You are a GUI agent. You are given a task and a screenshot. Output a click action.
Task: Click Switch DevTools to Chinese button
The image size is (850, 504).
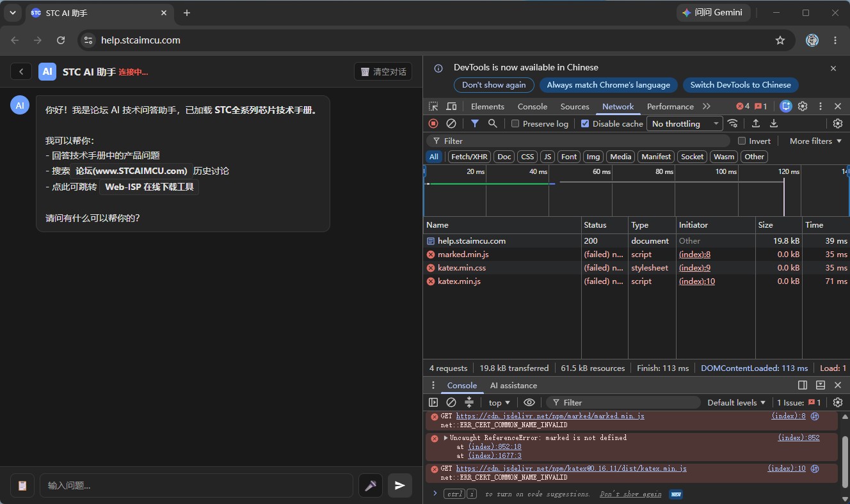[x=741, y=85]
